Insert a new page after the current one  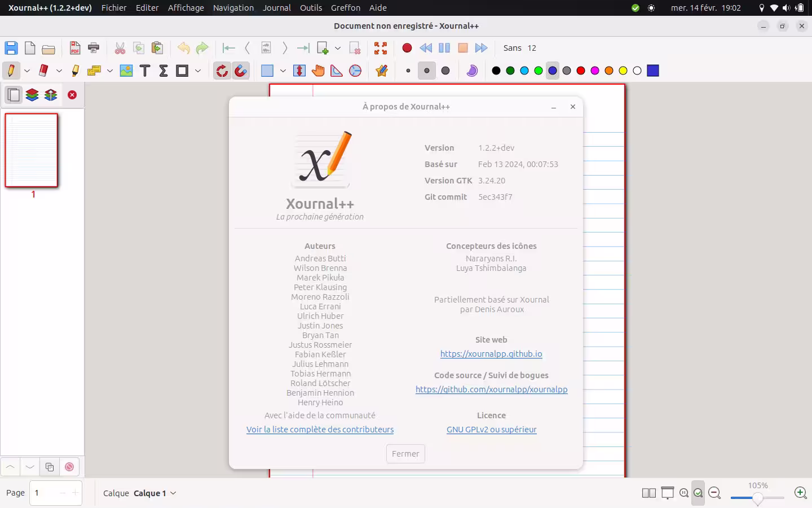pos(323,48)
